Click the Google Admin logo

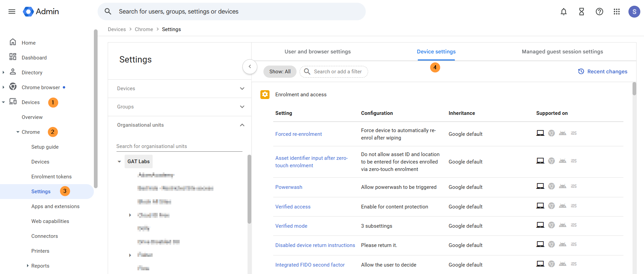(41, 11)
